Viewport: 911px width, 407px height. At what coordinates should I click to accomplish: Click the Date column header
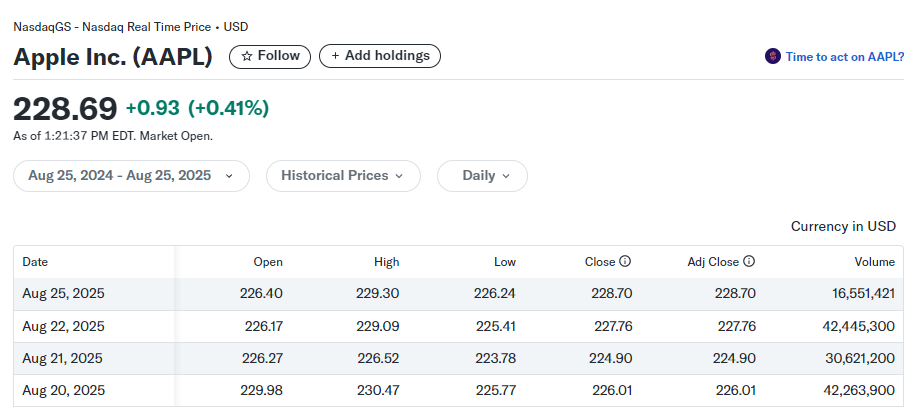pyautogui.click(x=35, y=262)
